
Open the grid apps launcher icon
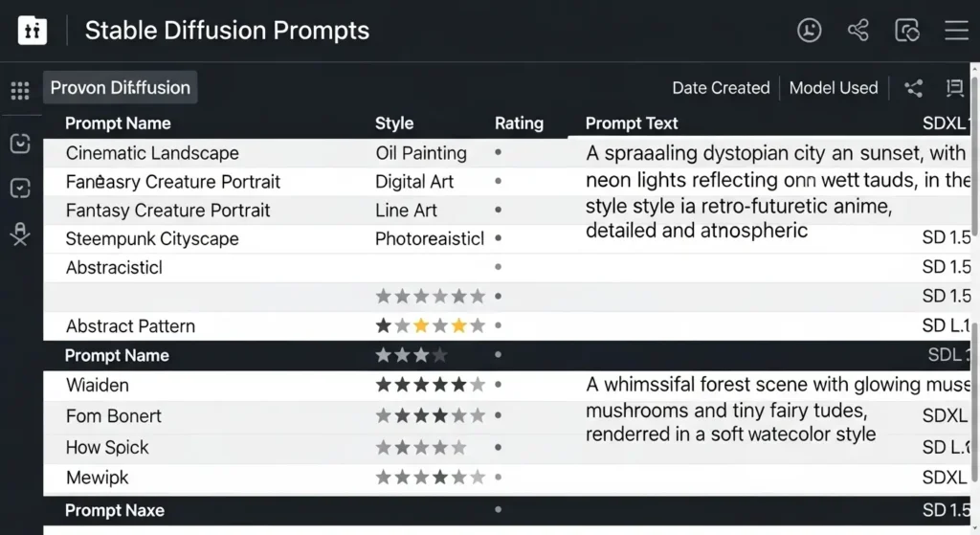(20, 91)
